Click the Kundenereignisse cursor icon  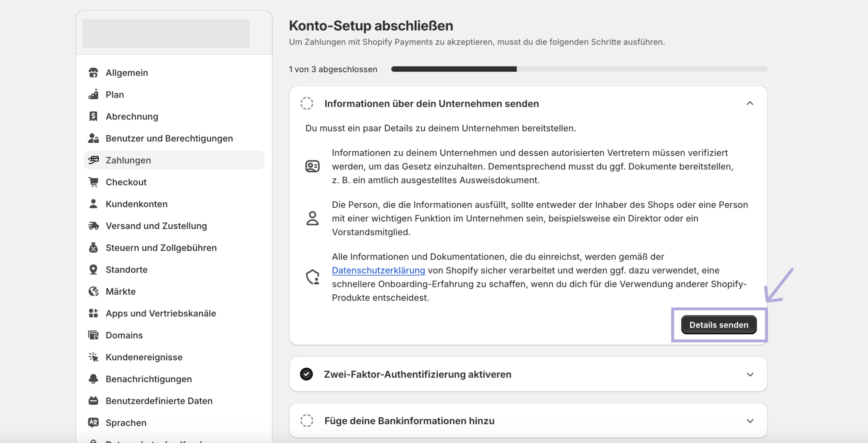[93, 357]
